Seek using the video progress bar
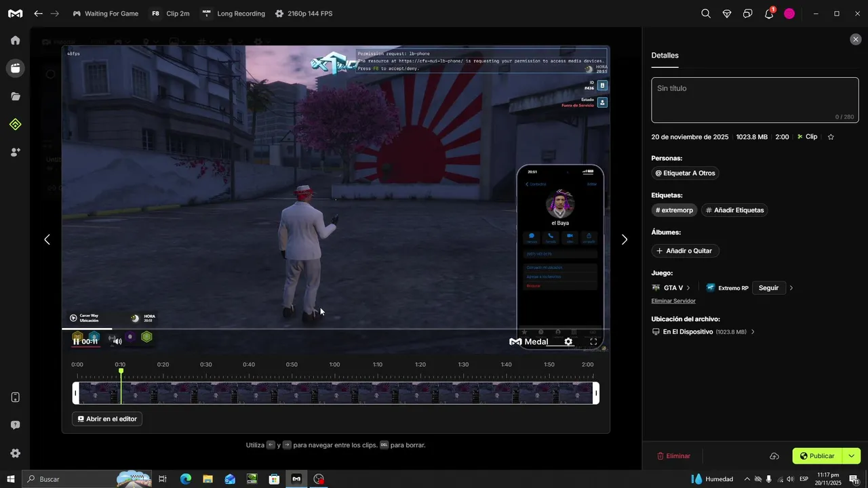 point(336,329)
